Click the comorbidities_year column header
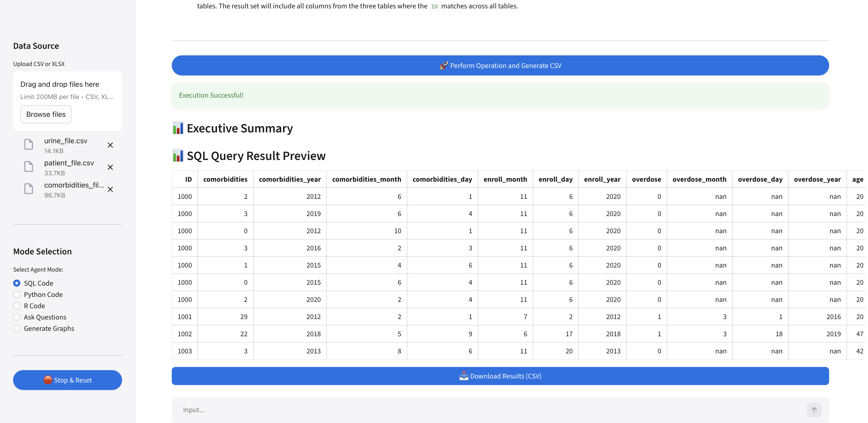Image resolution: width=868 pixels, height=423 pixels. click(x=289, y=179)
